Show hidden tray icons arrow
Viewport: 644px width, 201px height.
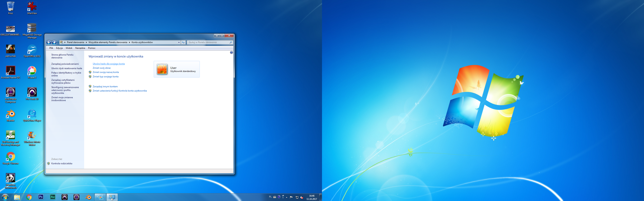(x=287, y=197)
